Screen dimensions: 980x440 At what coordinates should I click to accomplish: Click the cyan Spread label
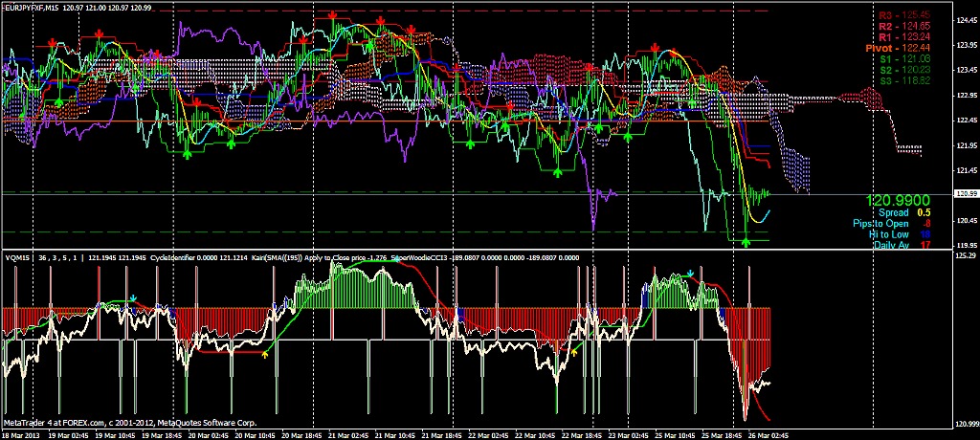(893, 212)
